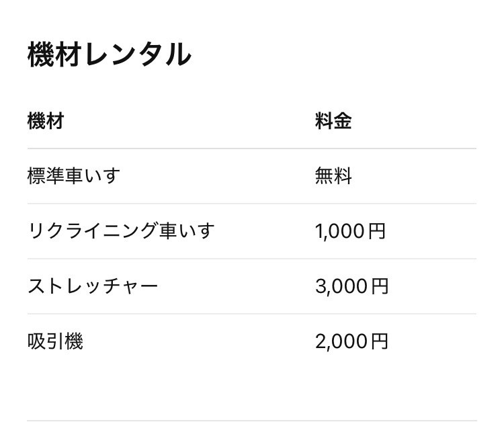Screen dimensions: 504x422
Task: Click the 無料 price cell
Action: [333, 176]
